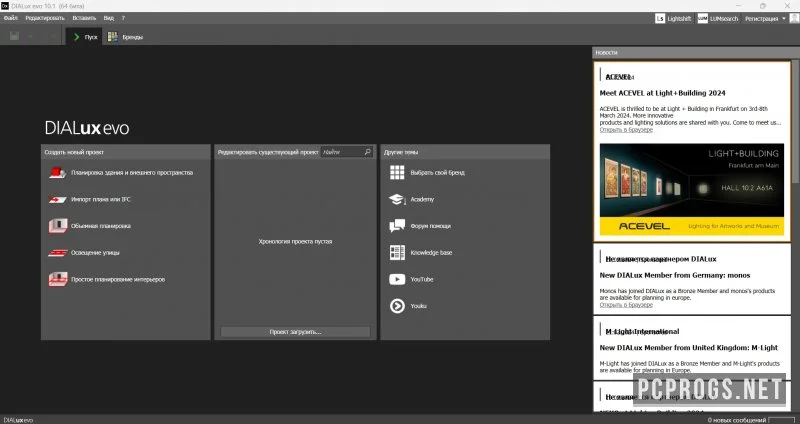Click the street lighting icon
The image size is (800, 424).
(x=58, y=253)
